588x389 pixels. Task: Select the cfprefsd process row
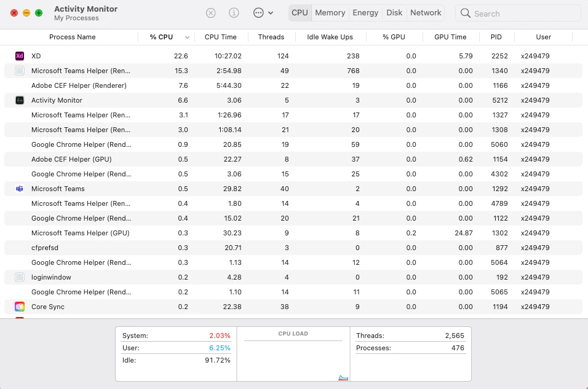(293, 248)
